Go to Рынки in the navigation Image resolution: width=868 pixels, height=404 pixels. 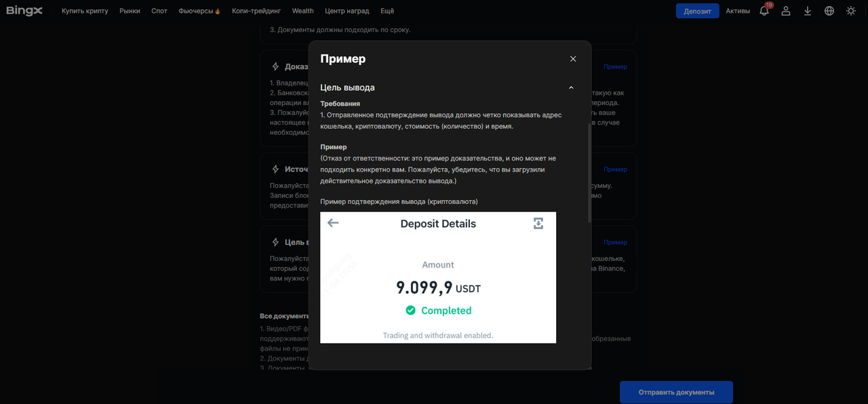click(x=130, y=11)
